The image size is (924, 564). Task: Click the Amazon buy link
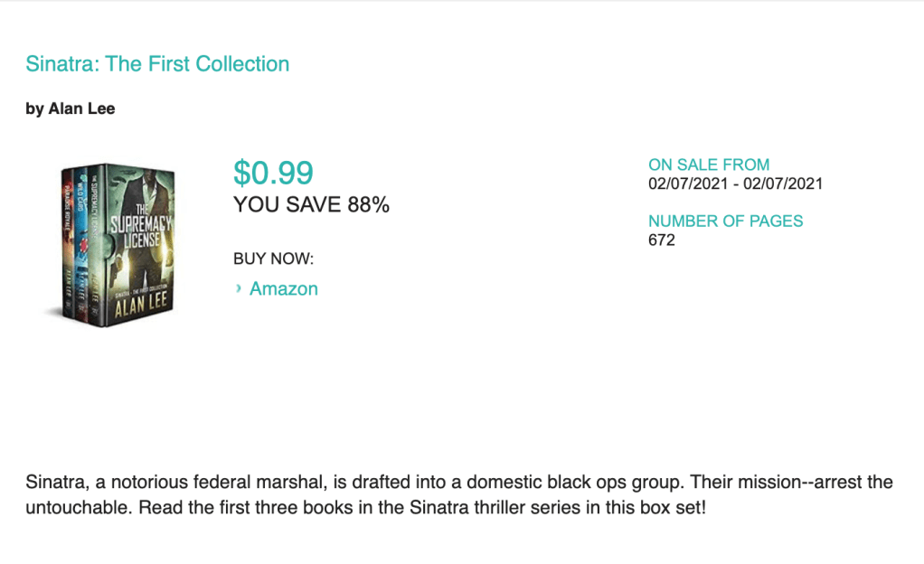point(284,289)
